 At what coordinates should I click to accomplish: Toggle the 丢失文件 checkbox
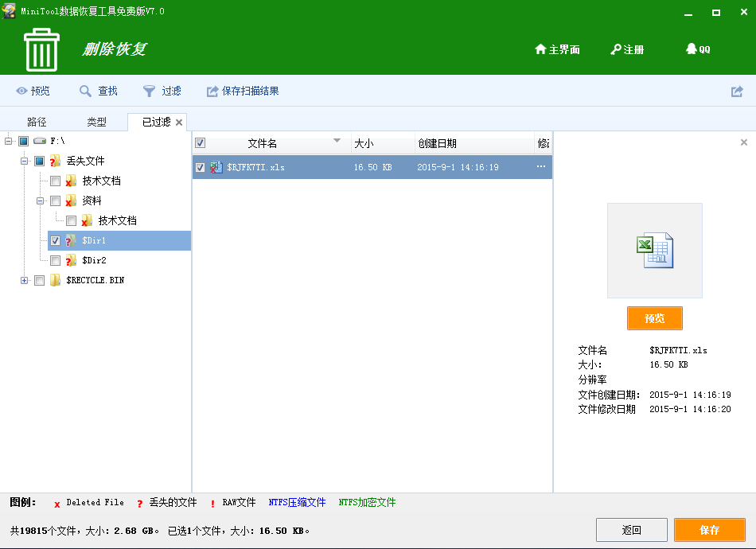coord(40,161)
